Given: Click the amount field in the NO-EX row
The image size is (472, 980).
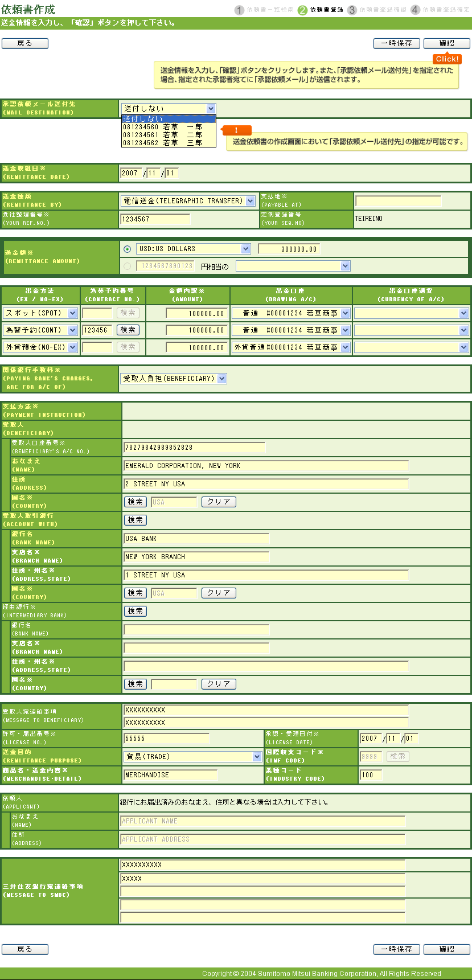Looking at the screenshot, I should coord(196,347).
